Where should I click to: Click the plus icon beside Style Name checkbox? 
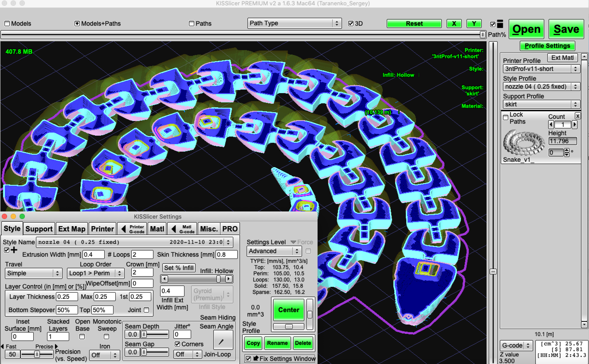[14, 250]
